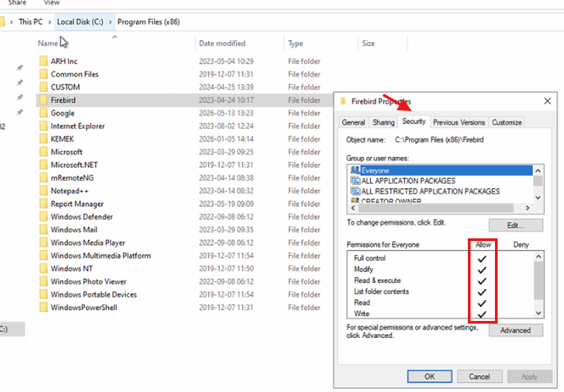This screenshot has width=564, height=392.
Task: Switch to the Customize tab
Action: coord(506,123)
